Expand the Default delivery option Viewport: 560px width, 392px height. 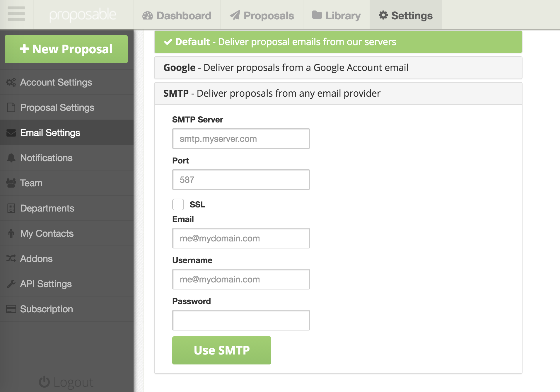pyautogui.click(x=338, y=42)
